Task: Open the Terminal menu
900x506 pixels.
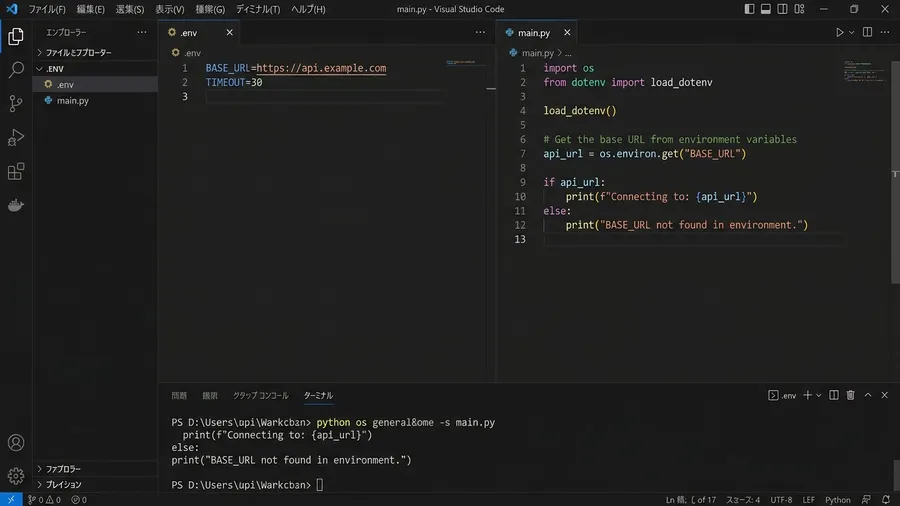Action: 258,9
